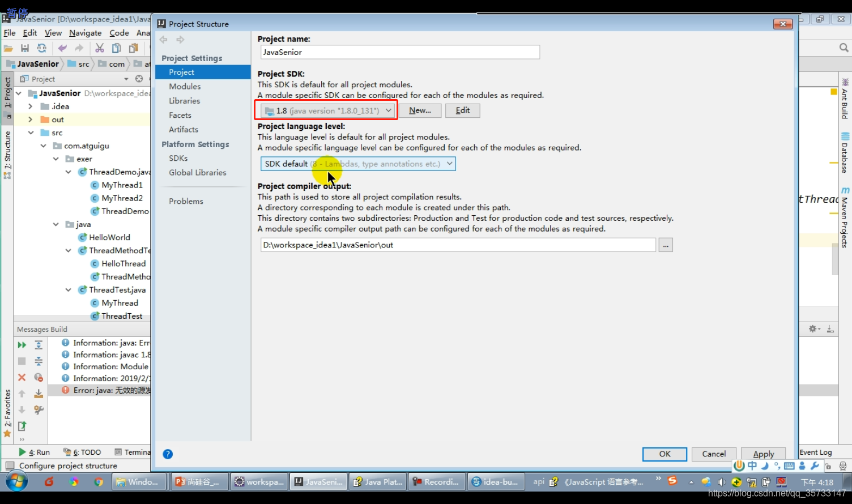Expand the out folder
Image resolution: width=852 pixels, height=504 pixels.
tap(31, 119)
